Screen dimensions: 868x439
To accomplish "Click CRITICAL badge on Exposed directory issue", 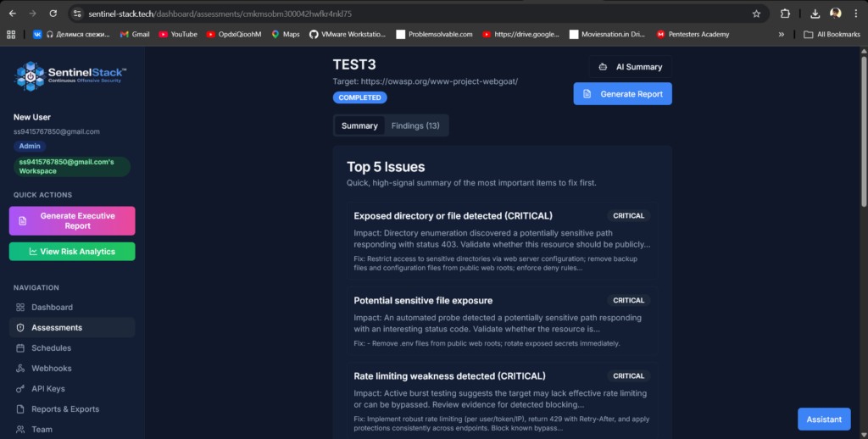I will coord(629,216).
